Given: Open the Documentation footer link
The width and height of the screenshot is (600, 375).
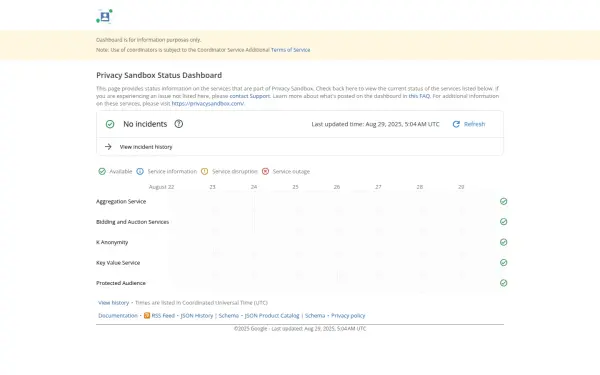Looking at the screenshot, I should click(118, 316).
